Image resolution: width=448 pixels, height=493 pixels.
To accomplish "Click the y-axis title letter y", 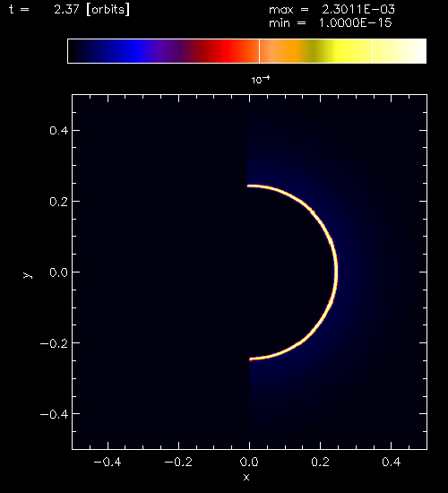I will (28, 275).
